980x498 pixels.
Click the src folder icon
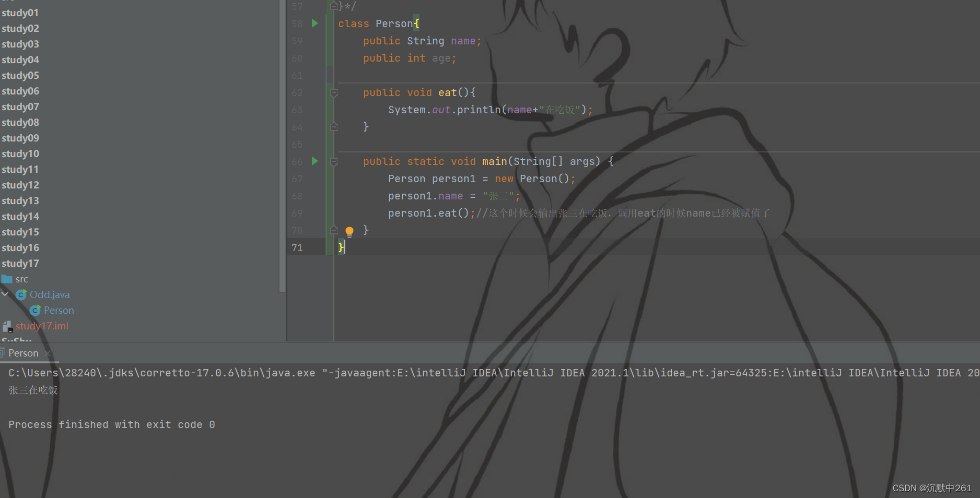coord(7,279)
